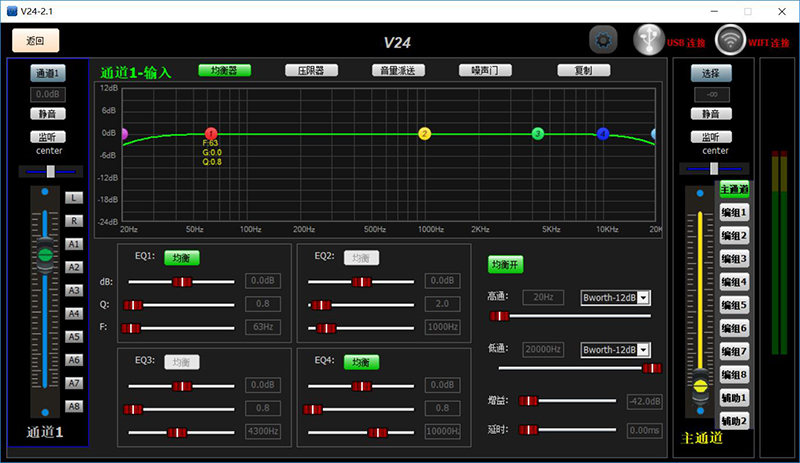Toggle 监听 monitor on channel 1
This screenshot has width=800, height=463.
pos(48,137)
